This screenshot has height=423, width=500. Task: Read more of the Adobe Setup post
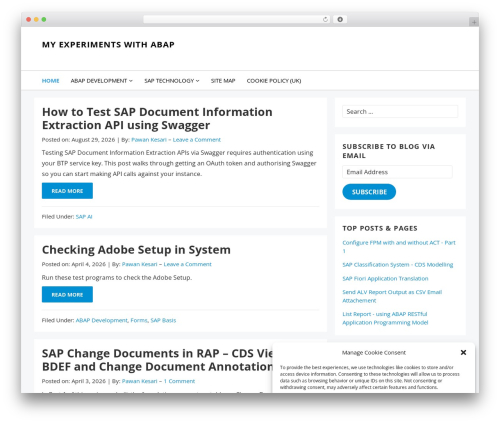click(x=67, y=294)
